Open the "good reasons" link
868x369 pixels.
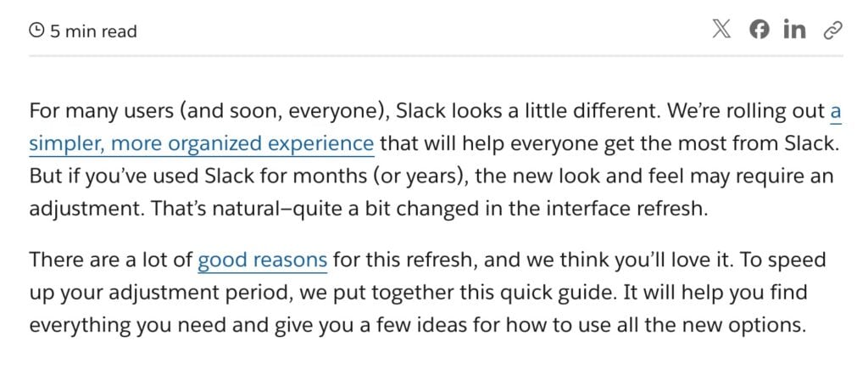[263, 260]
